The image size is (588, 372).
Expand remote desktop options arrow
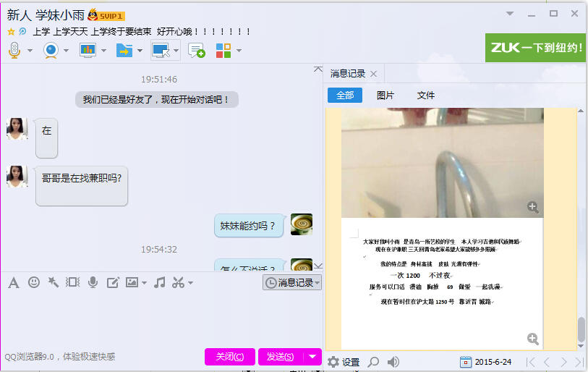(176, 51)
